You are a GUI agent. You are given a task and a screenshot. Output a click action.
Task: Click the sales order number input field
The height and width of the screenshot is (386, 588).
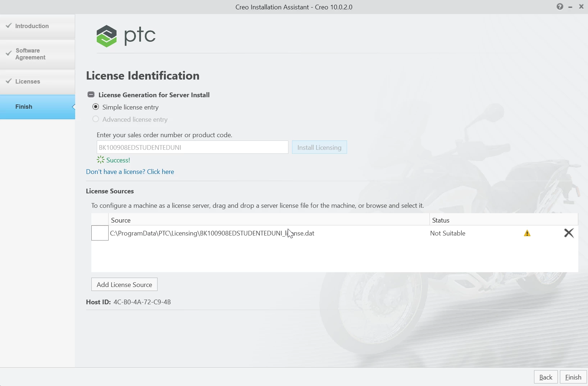click(x=192, y=147)
